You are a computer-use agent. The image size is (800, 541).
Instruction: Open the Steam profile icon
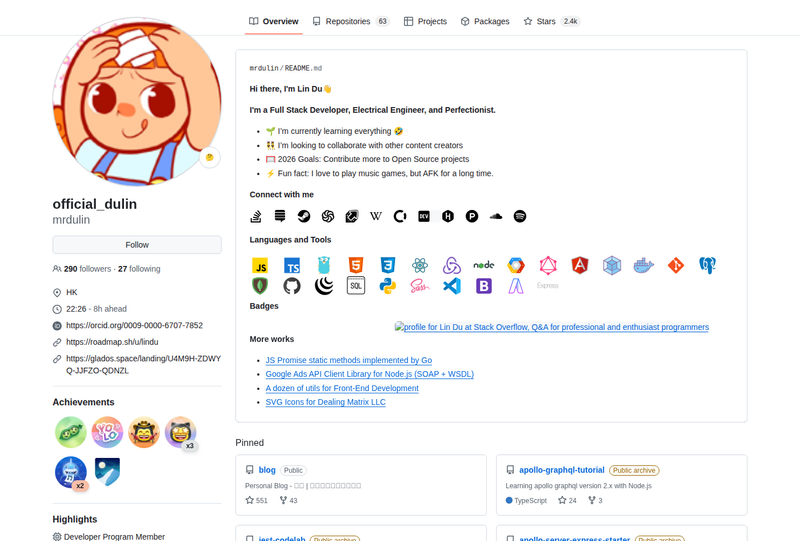coord(304,216)
